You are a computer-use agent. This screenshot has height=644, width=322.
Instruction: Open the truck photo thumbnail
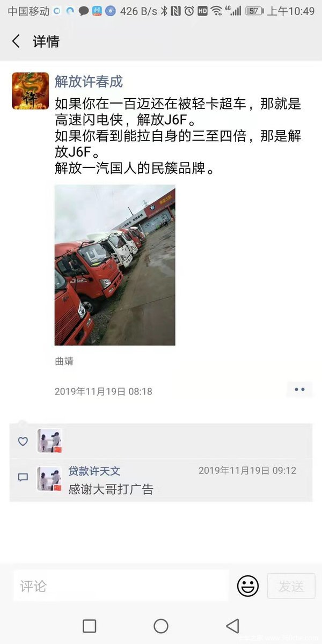[x=115, y=265]
